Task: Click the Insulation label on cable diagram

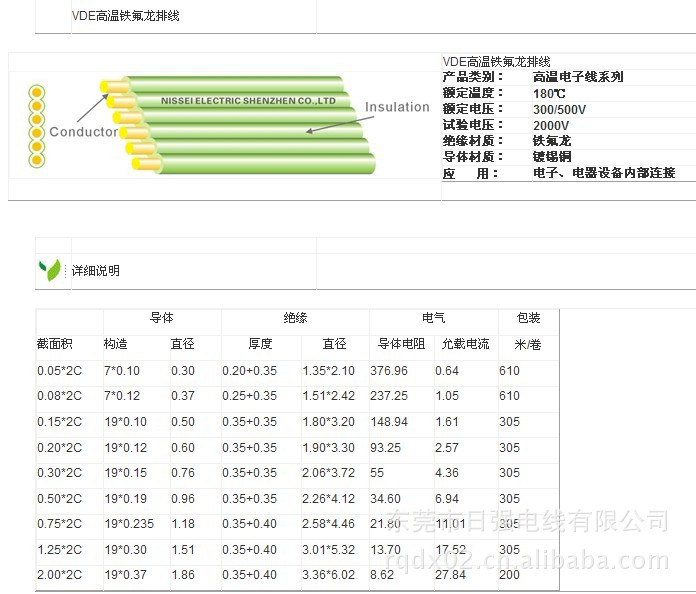Action: (396, 107)
